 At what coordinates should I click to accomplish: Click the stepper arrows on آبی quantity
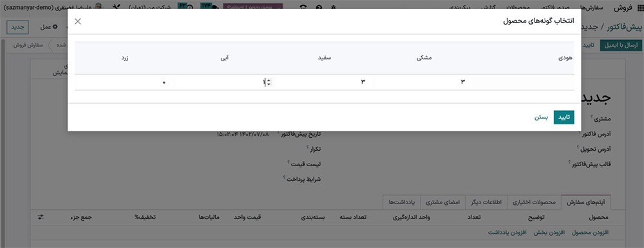[269, 82]
